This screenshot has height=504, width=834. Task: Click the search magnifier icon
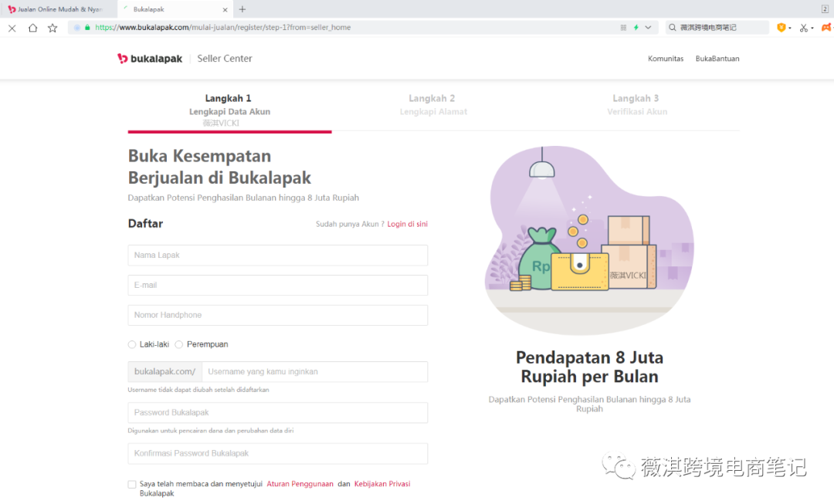673,28
